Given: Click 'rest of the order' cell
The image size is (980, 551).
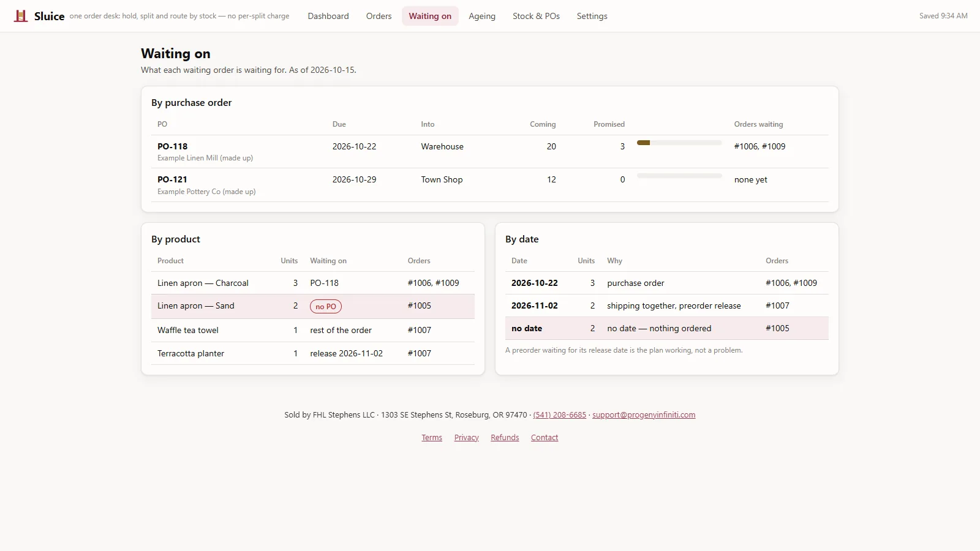Looking at the screenshot, I should (341, 330).
